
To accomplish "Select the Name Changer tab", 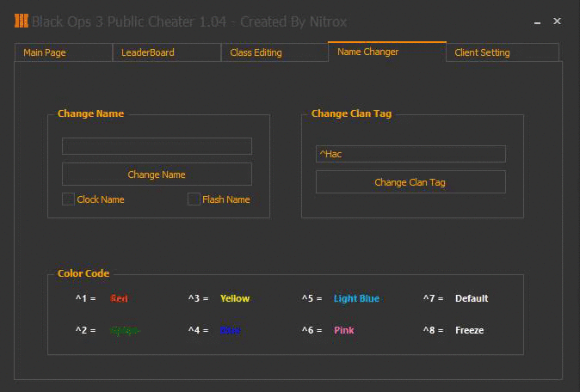I will coord(387,52).
